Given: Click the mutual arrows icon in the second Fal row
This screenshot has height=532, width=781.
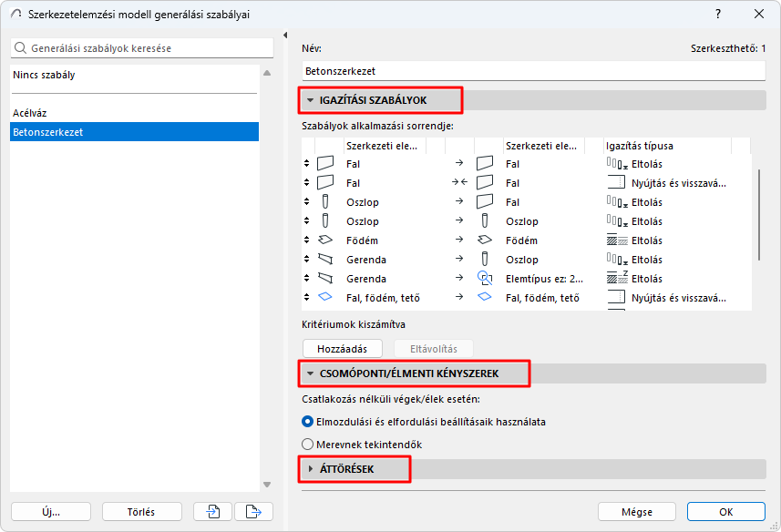Looking at the screenshot, I should click(x=458, y=183).
